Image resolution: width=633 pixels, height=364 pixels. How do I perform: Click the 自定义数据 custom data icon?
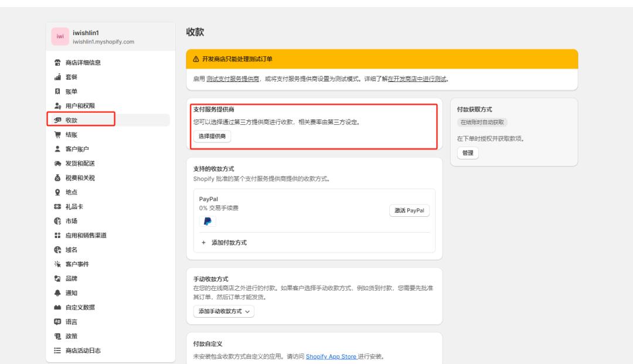point(57,308)
